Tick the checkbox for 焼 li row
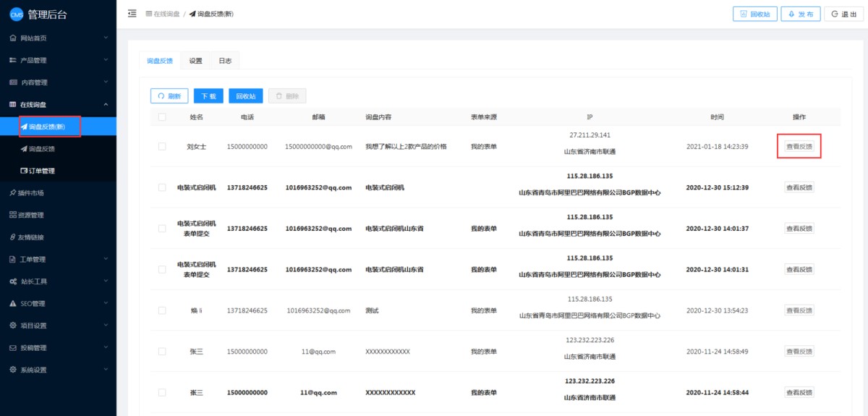 pyautogui.click(x=162, y=310)
